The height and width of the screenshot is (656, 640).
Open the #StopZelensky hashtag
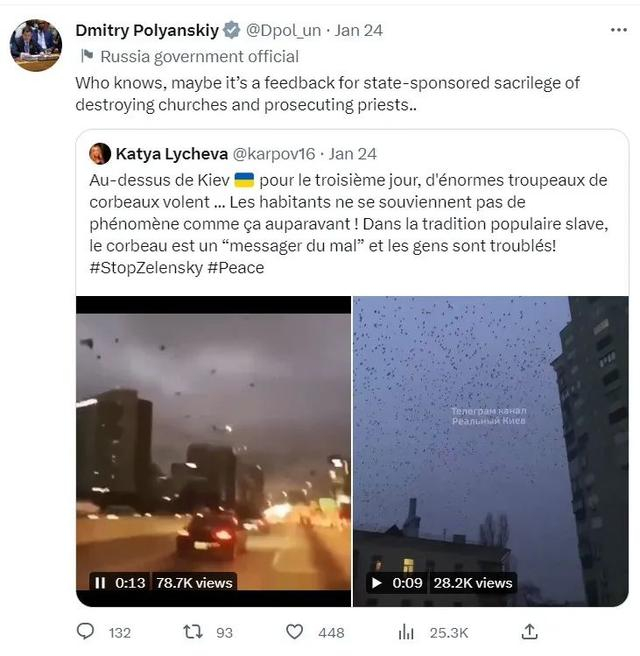click(x=146, y=268)
